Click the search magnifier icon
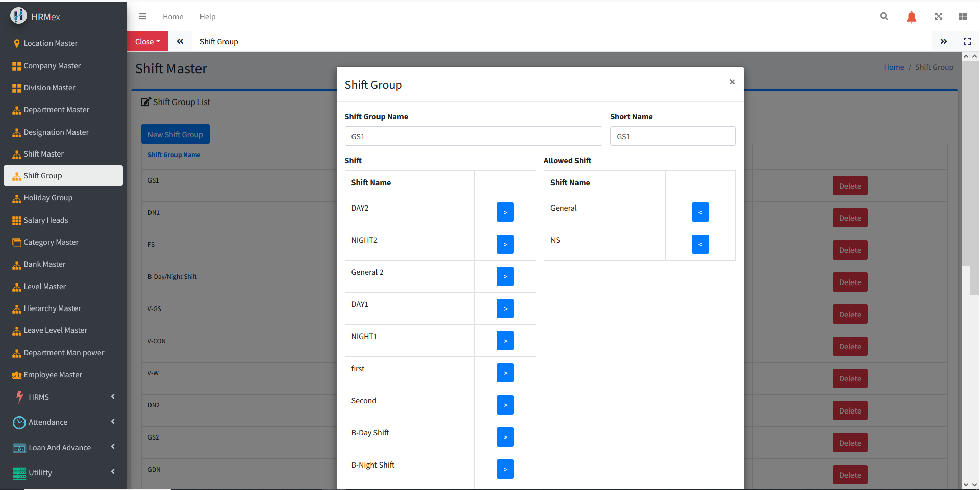This screenshot has height=490, width=980. pyautogui.click(x=884, y=16)
